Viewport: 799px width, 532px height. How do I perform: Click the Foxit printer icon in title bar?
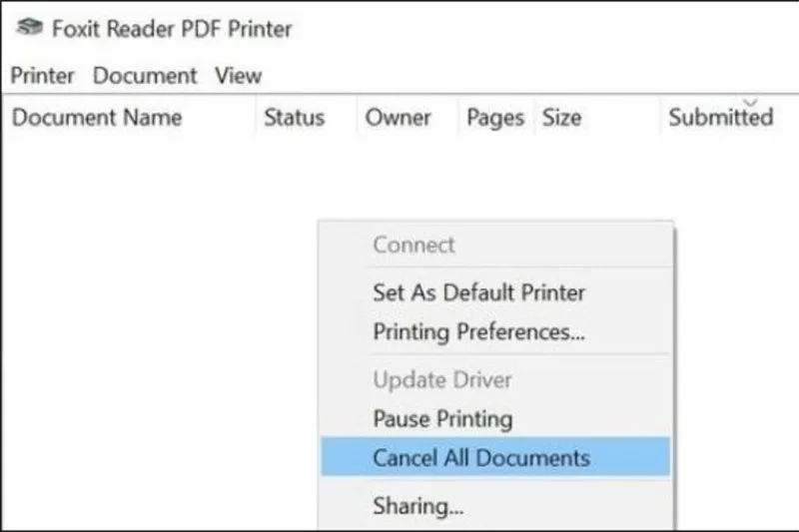29,27
